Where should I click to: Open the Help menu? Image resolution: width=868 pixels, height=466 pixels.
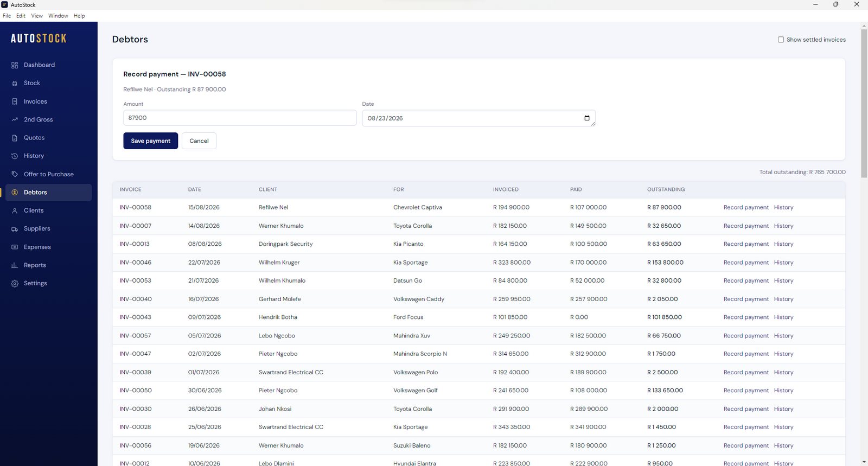click(x=79, y=16)
